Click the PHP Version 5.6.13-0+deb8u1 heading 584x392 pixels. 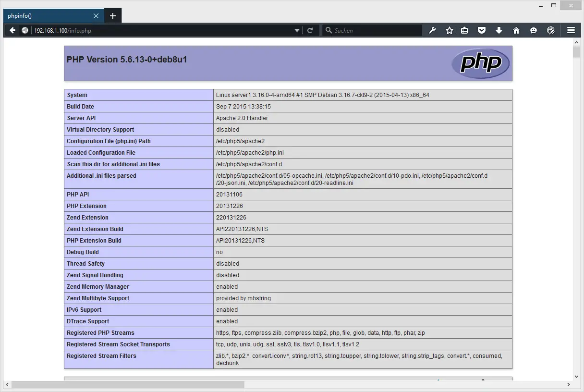(127, 60)
